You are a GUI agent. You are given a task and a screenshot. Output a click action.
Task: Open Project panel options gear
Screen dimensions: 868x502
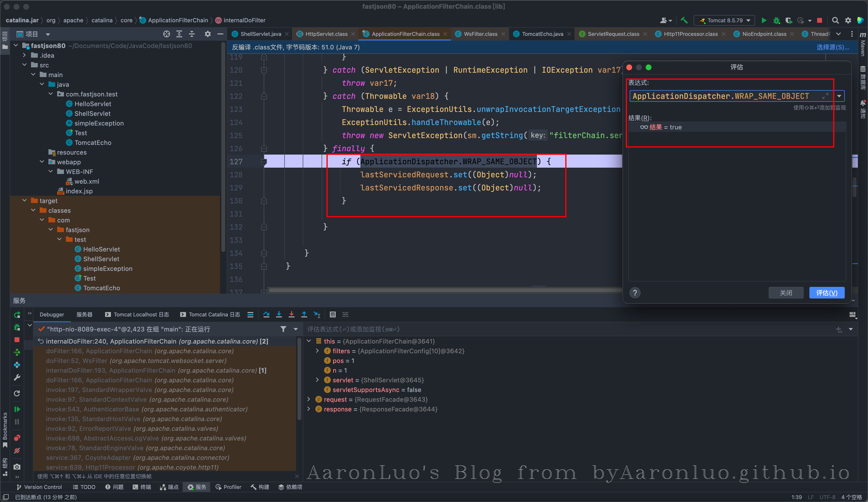tap(208, 34)
